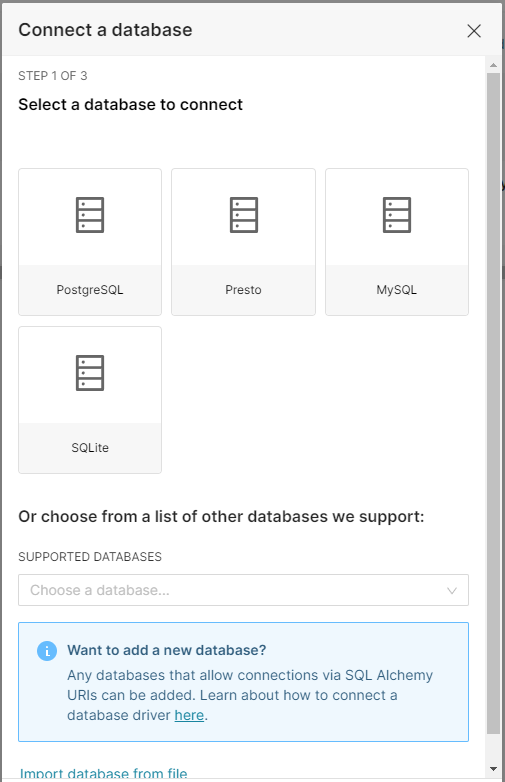Pick the MySQL label card
This screenshot has height=782, width=505.
pyautogui.click(x=397, y=290)
